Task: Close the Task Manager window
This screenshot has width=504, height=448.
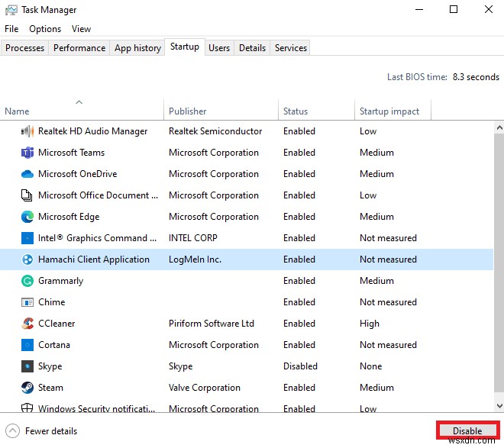Action: point(489,9)
